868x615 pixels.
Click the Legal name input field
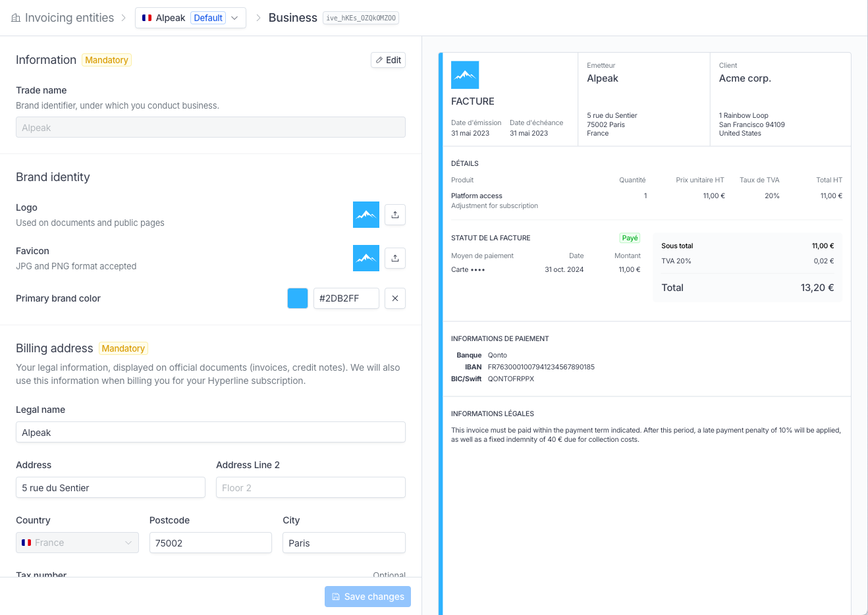pyautogui.click(x=211, y=432)
